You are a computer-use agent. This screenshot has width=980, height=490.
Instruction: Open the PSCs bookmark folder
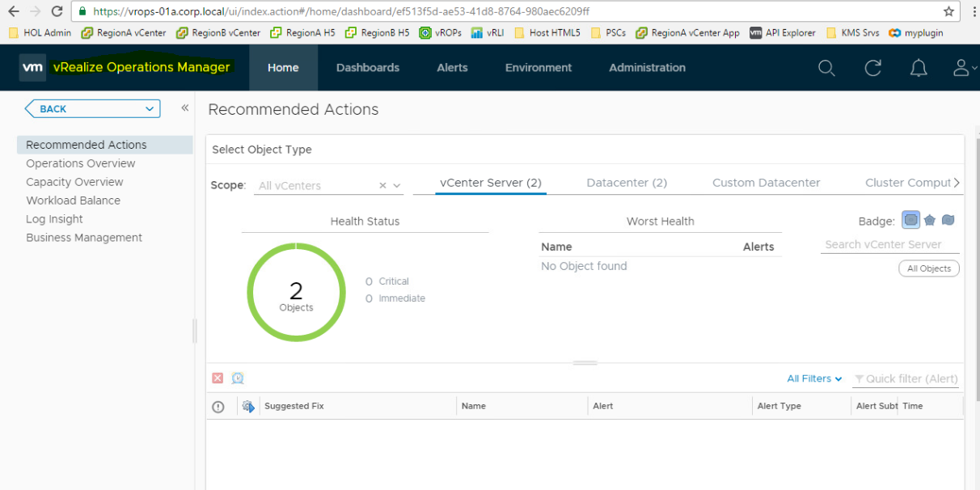609,33
